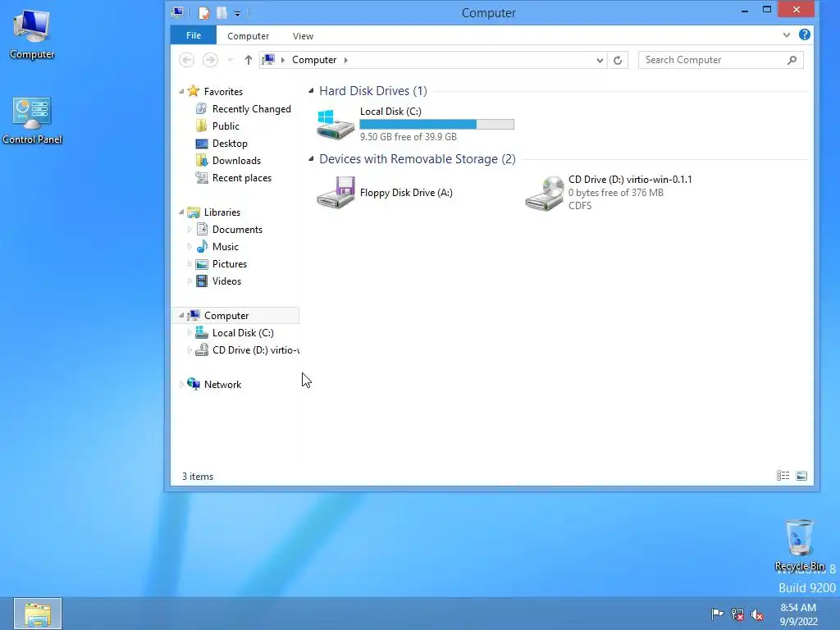
Task: Open the Videos library
Action: click(x=226, y=281)
